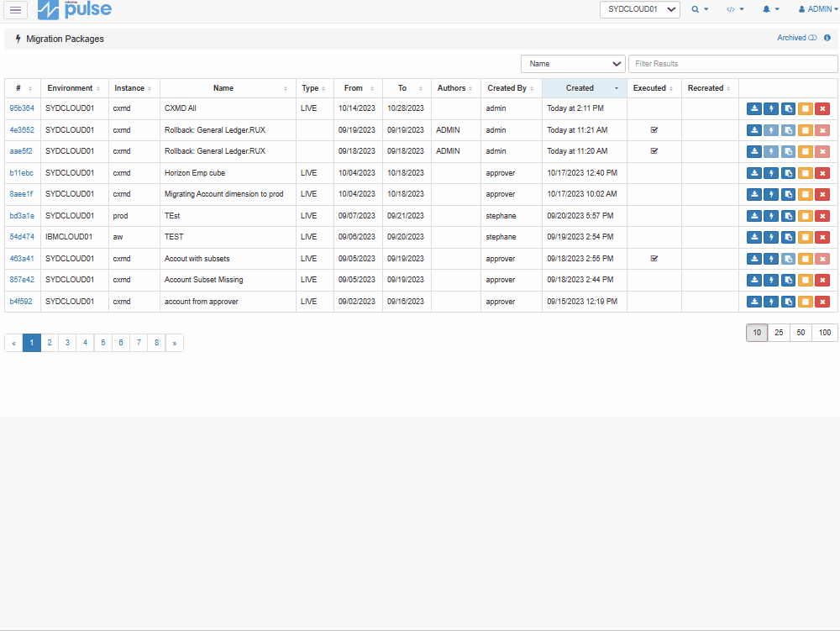Click Executed checkmark for package 4e3652
This screenshot has height=631, width=840.
[x=654, y=129]
